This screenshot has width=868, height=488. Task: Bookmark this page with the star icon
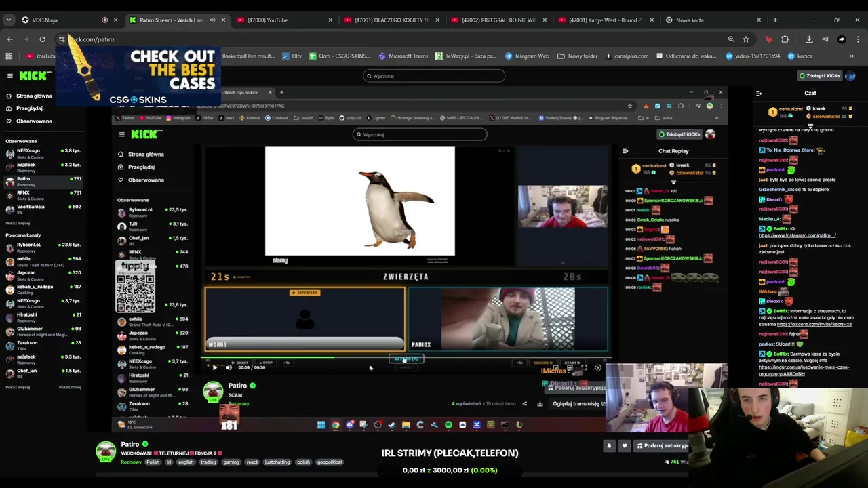(746, 39)
